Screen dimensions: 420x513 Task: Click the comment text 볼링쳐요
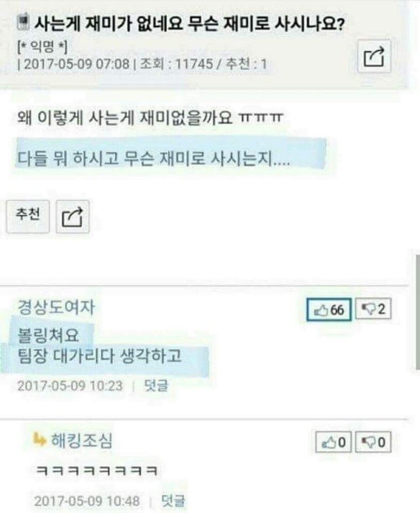click(x=48, y=335)
